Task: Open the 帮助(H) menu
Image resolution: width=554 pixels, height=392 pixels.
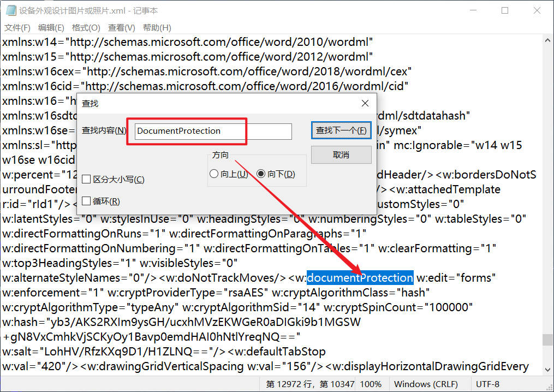Action: coord(157,27)
